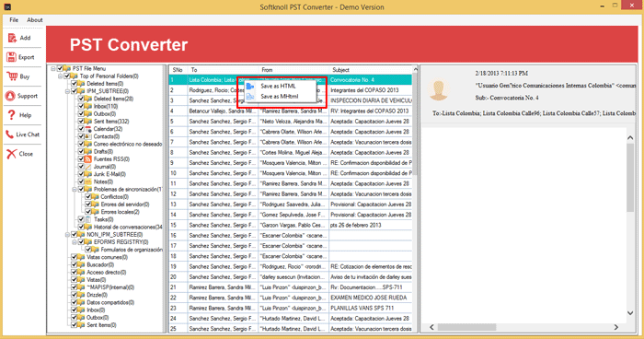The height and width of the screenshot is (339, 644).
Task: Click the Buy shopping cart icon
Action: tap(12, 76)
